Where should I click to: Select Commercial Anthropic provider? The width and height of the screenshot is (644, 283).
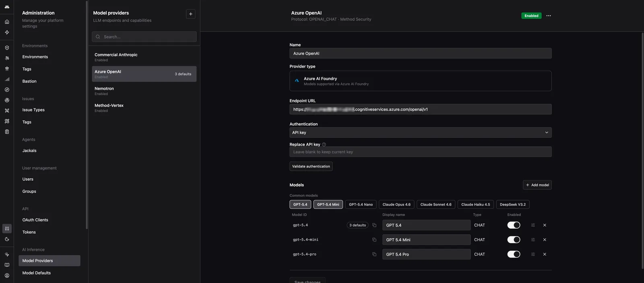(144, 57)
